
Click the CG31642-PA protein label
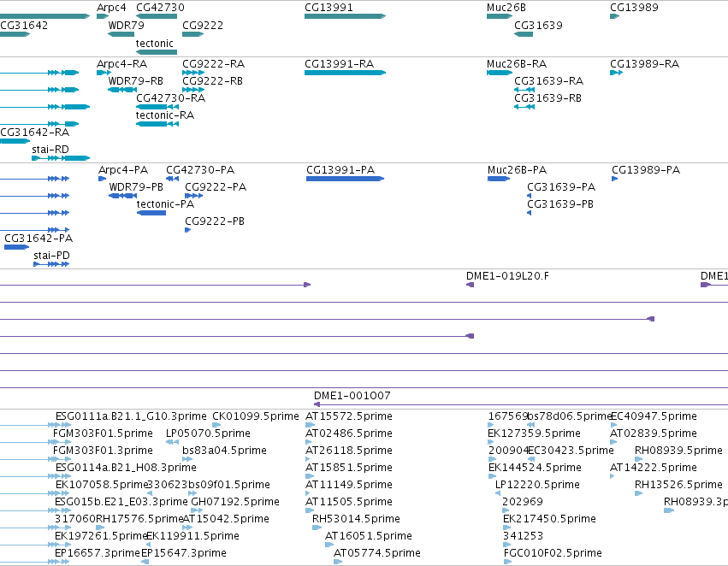pyautogui.click(x=38, y=239)
